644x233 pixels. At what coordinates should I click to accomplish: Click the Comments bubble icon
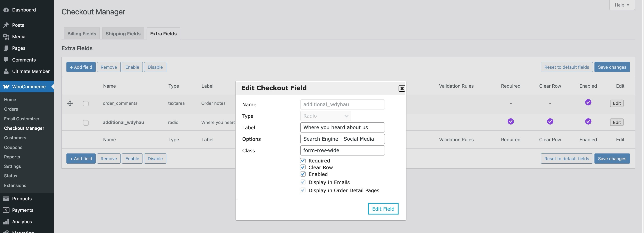[6, 60]
